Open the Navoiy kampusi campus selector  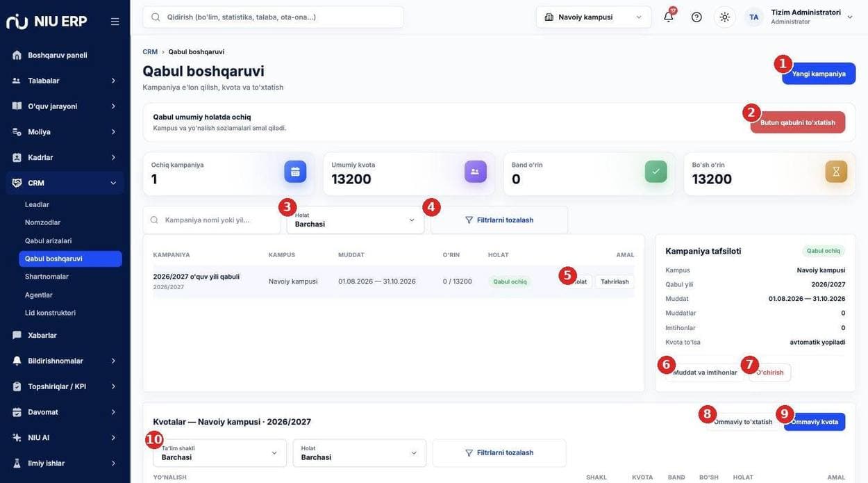[x=594, y=17]
